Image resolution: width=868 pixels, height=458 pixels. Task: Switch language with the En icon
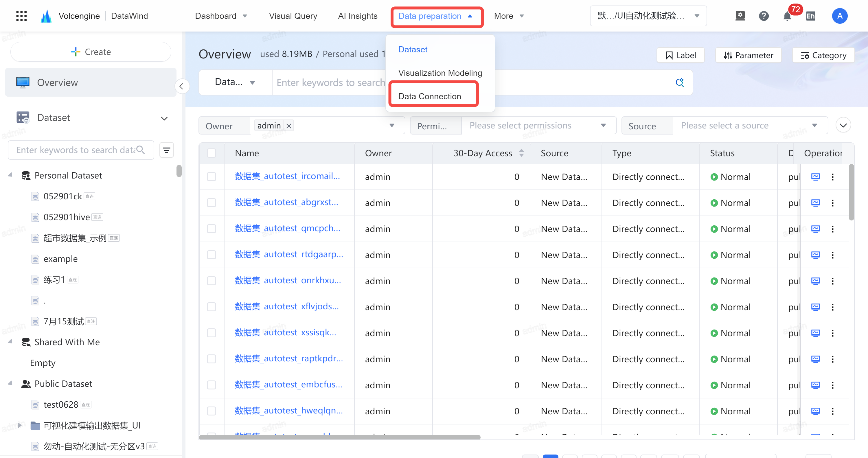coord(811,16)
